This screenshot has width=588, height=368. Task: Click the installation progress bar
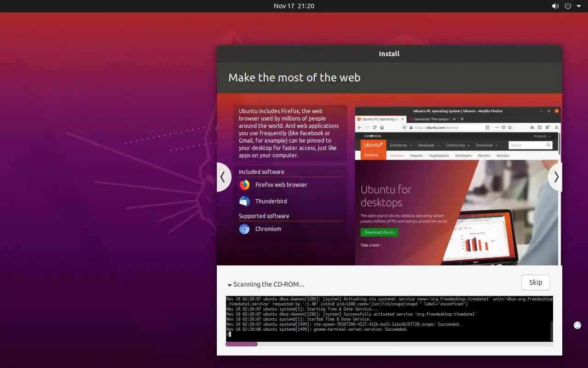coord(389,344)
